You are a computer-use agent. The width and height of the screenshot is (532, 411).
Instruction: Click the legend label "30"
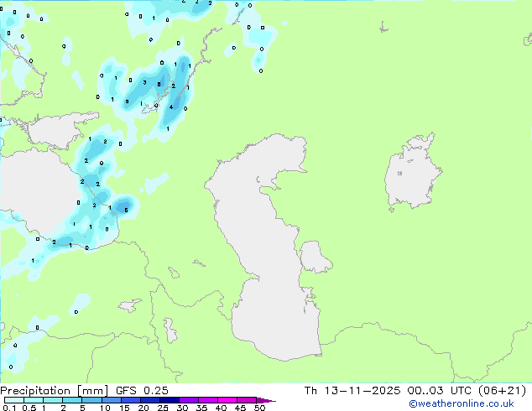coord(183,408)
